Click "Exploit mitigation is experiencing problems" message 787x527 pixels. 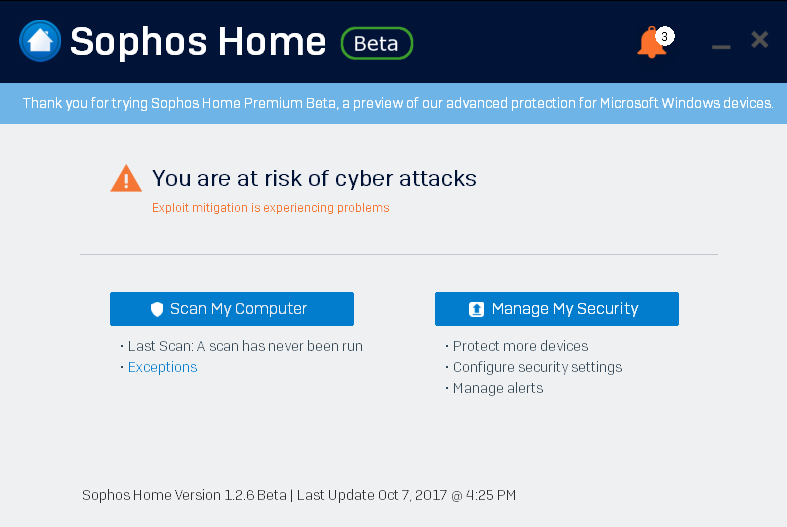(x=270, y=208)
